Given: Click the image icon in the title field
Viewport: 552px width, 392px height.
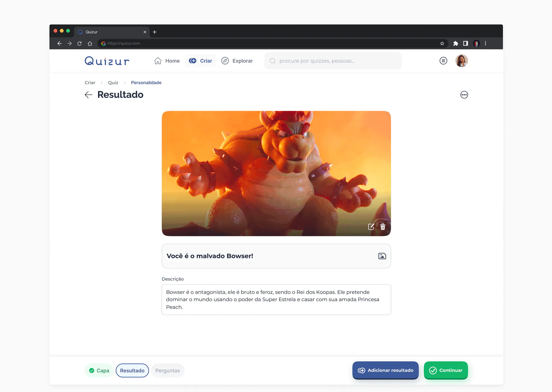Looking at the screenshot, I should [x=382, y=256].
